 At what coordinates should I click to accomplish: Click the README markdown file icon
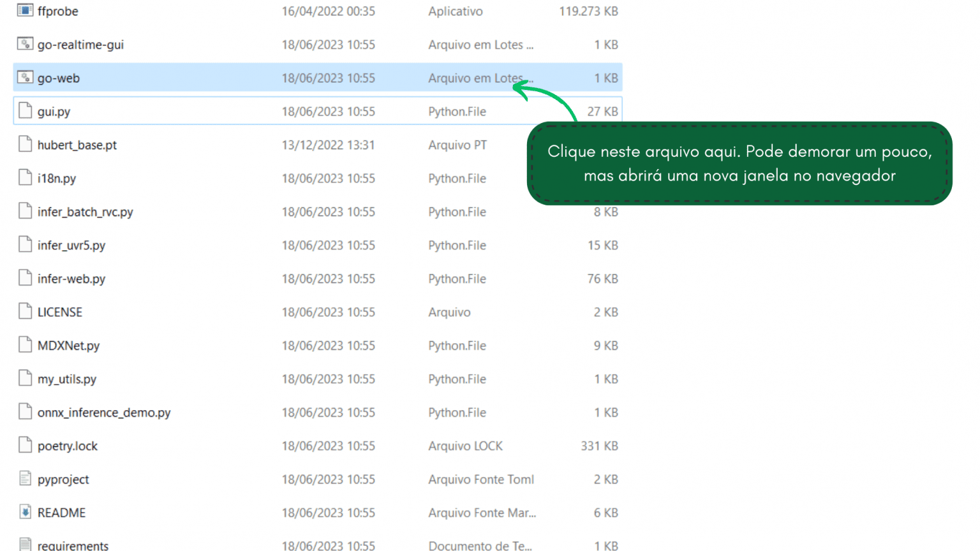25,512
